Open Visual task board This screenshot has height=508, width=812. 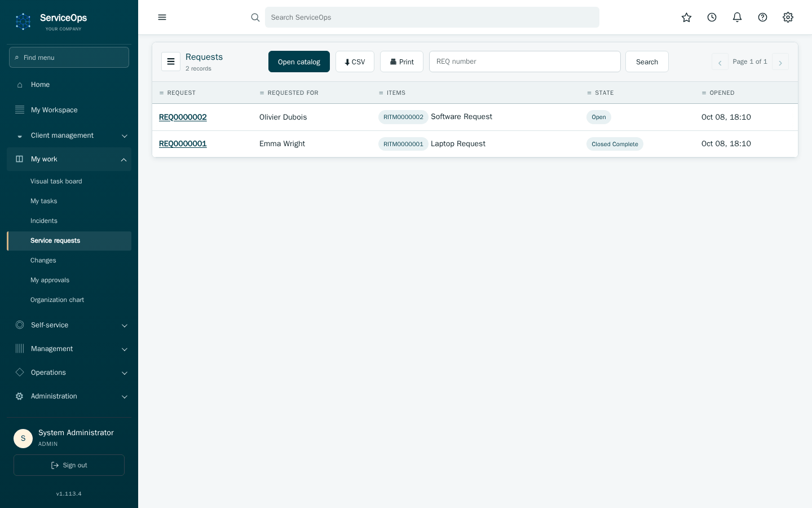pyautogui.click(x=69, y=181)
